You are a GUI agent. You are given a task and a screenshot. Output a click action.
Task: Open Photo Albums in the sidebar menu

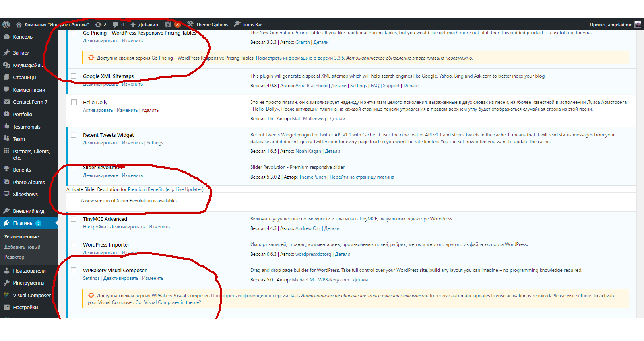29,182
